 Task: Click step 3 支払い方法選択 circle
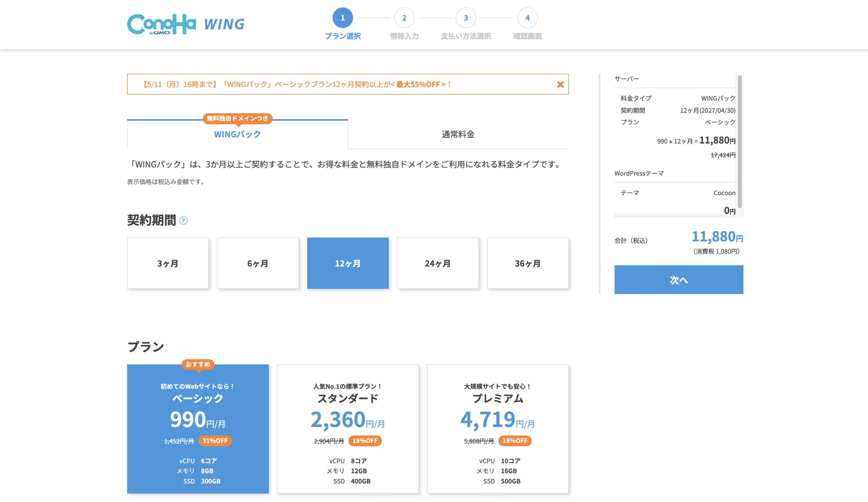pyautogui.click(x=466, y=18)
